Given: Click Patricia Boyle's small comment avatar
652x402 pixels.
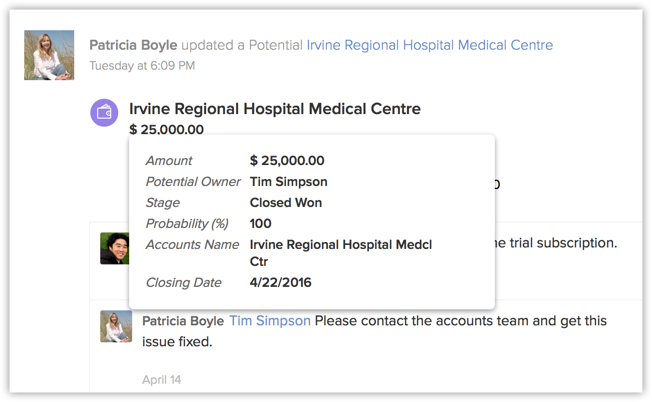Looking at the screenshot, I should pos(116,326).
